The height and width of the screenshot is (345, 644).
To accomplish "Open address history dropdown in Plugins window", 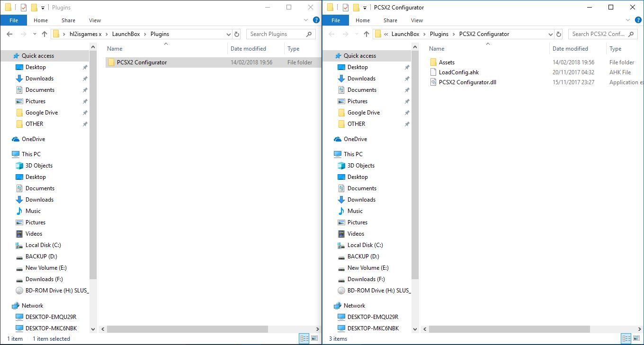I will (228, 34).
